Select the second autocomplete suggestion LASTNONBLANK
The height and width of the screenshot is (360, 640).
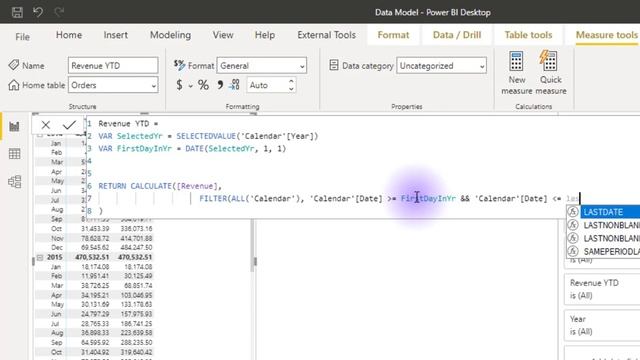pos(603,225)
